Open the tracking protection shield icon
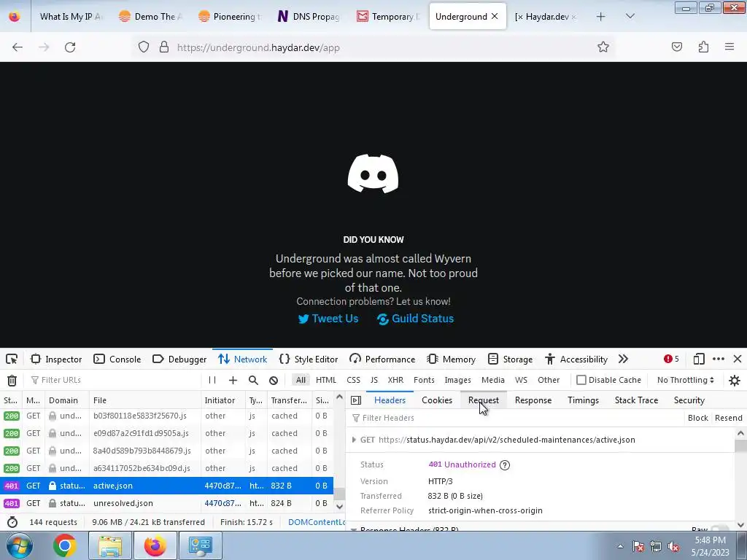Viewport: 747px width, 560px height. tap(144, 47)
